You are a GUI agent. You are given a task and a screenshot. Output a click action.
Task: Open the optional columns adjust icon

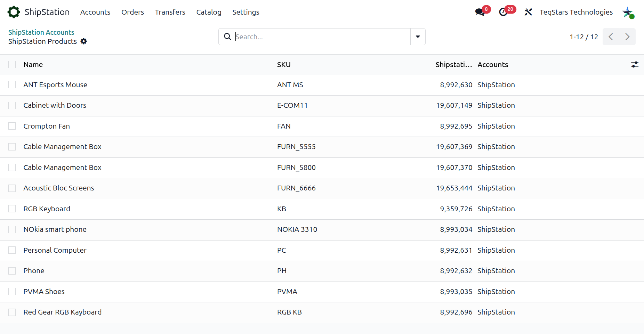pyautogui.click(x=635, y=65)
